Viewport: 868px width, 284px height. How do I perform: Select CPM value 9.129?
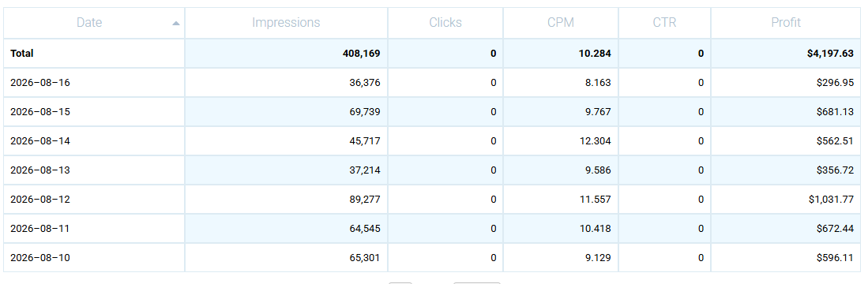point(599,257)
